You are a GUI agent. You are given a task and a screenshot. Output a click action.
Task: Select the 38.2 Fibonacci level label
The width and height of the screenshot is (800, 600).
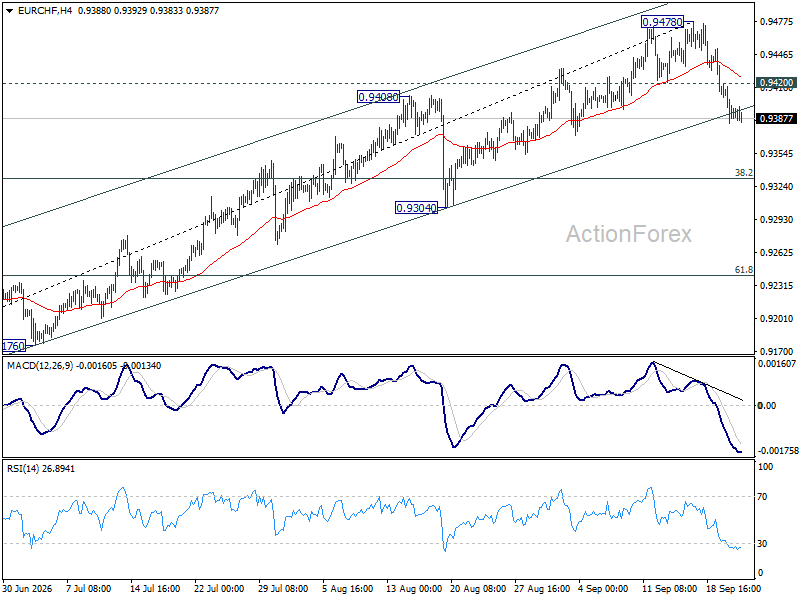pos(743,172)
